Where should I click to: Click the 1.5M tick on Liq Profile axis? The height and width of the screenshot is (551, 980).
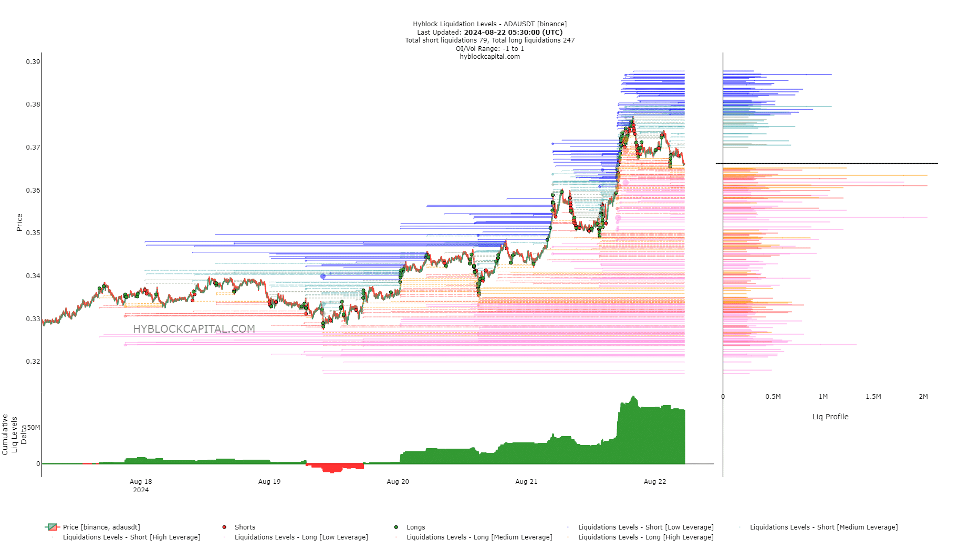click(x=873, y=397)
